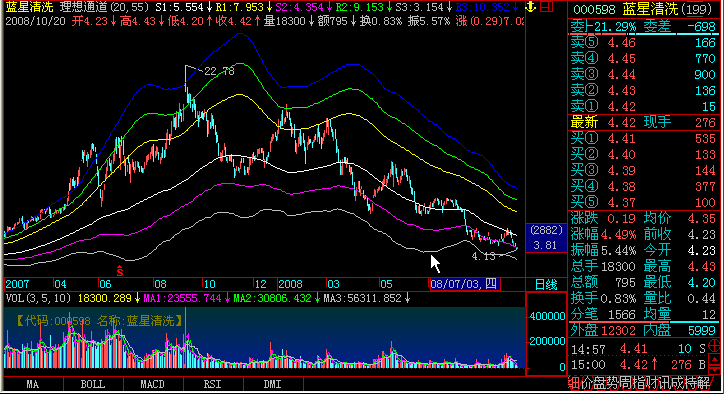724x394 pixels.
Task: Open the 势 tab in the bottom right
Action: pos(613,383)
